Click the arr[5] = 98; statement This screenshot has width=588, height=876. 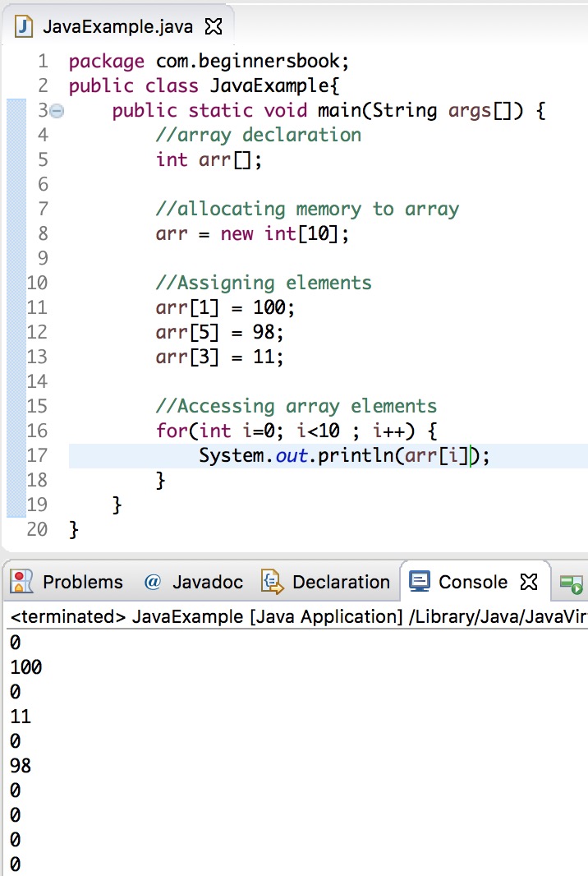219,332
